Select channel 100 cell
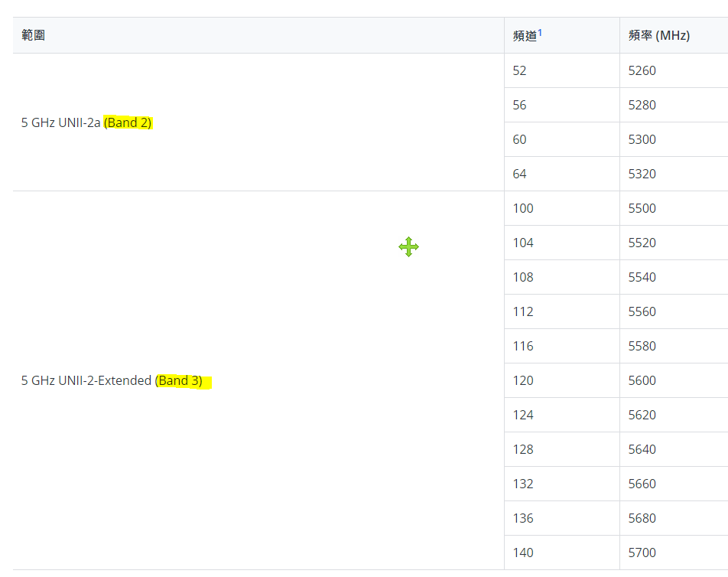 pos(562,208)
